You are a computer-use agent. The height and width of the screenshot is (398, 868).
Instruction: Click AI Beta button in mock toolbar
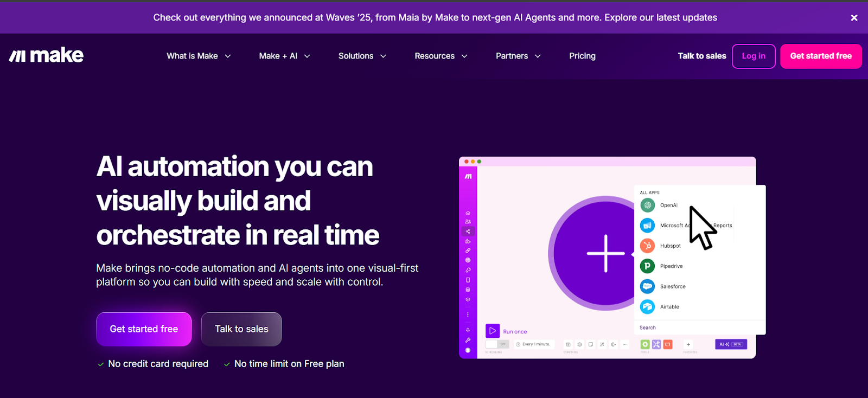click(x=731, y=344)
